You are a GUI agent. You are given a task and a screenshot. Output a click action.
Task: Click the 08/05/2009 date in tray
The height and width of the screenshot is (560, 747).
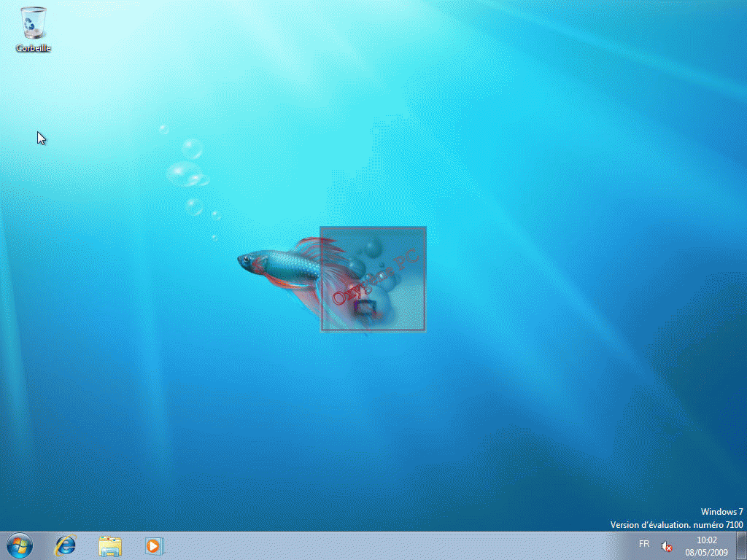tap(706, 552)
